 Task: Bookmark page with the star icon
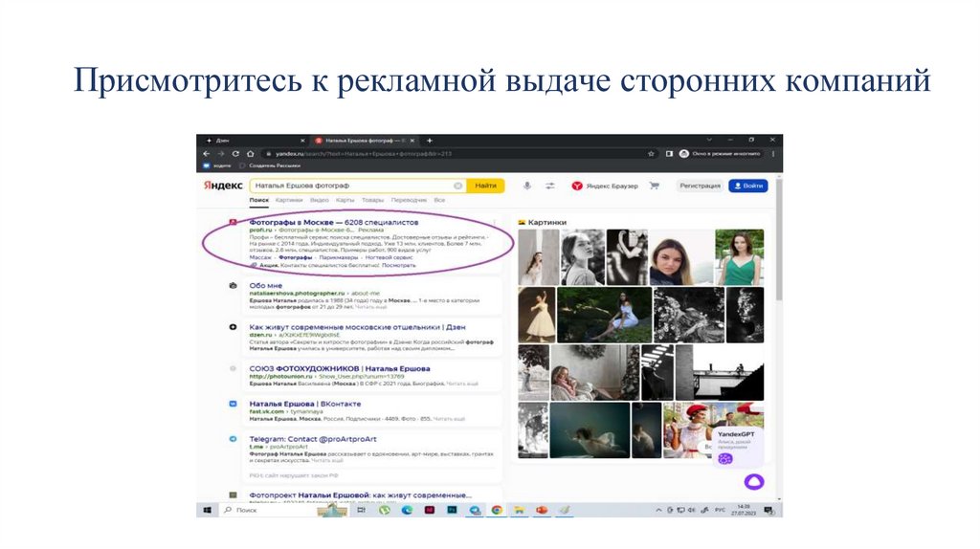click(x=651, y=153)
